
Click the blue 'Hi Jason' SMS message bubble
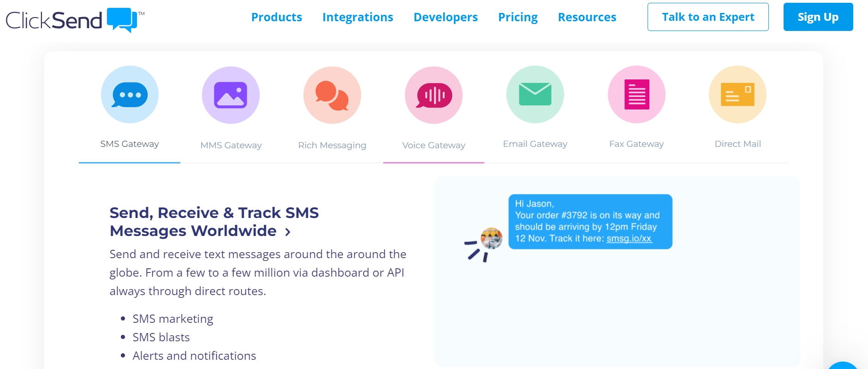coord(590,222)
